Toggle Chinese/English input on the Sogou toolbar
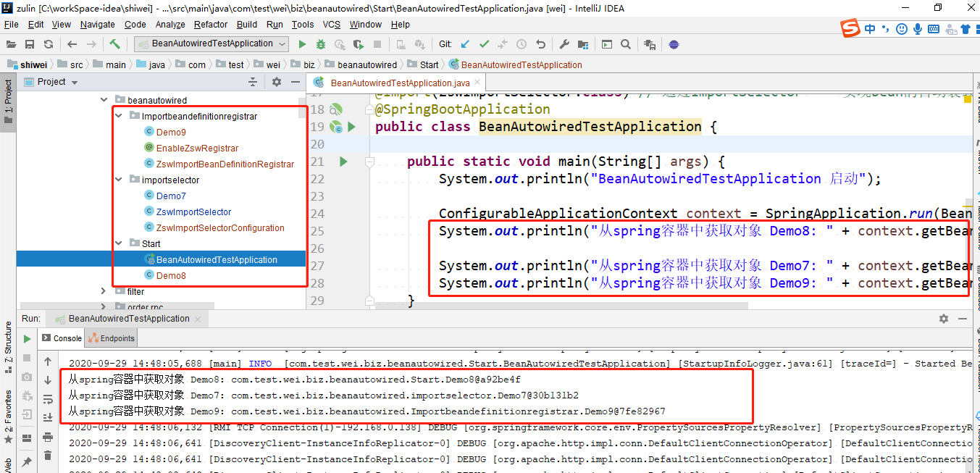This screenshot has height=473, width=980. point(870,29)
